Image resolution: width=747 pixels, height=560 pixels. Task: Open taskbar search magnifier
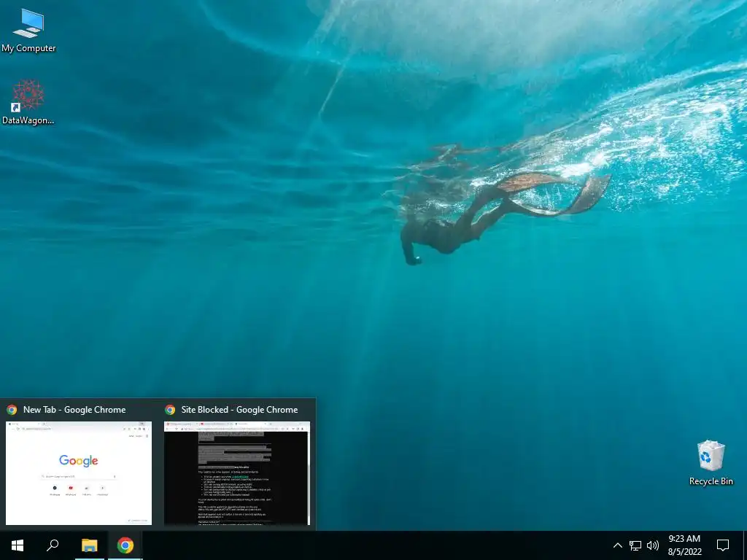tap(53, 545)
